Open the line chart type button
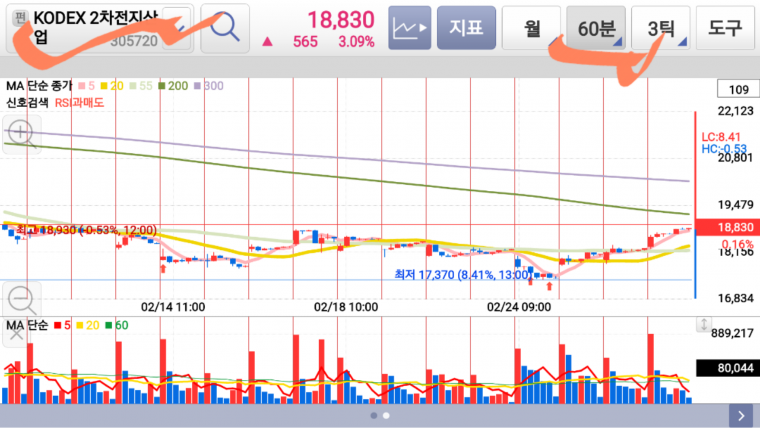Viewport: 760px width, 428px height. (x=410, y=28)
